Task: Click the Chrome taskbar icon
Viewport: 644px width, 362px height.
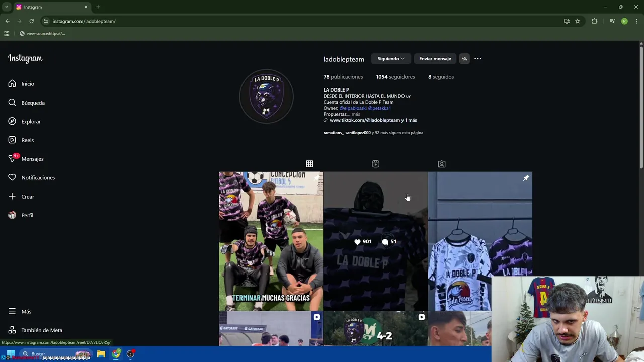Action: coord(116,354)
